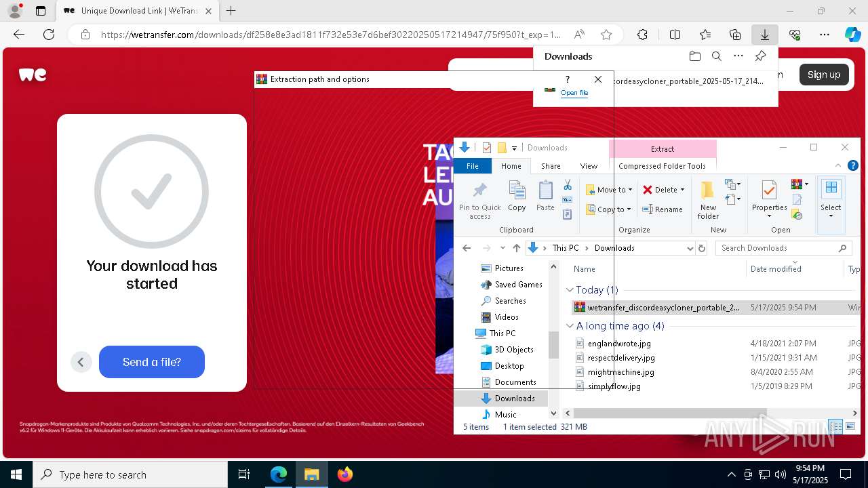Expand address bar history dropdown

(x=690, y=248)
